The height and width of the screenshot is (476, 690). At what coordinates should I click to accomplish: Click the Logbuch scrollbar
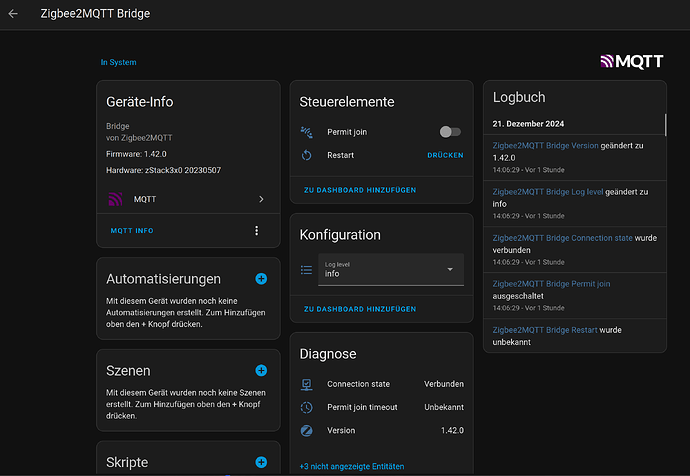pyautogui.click(x=665, y=125)
